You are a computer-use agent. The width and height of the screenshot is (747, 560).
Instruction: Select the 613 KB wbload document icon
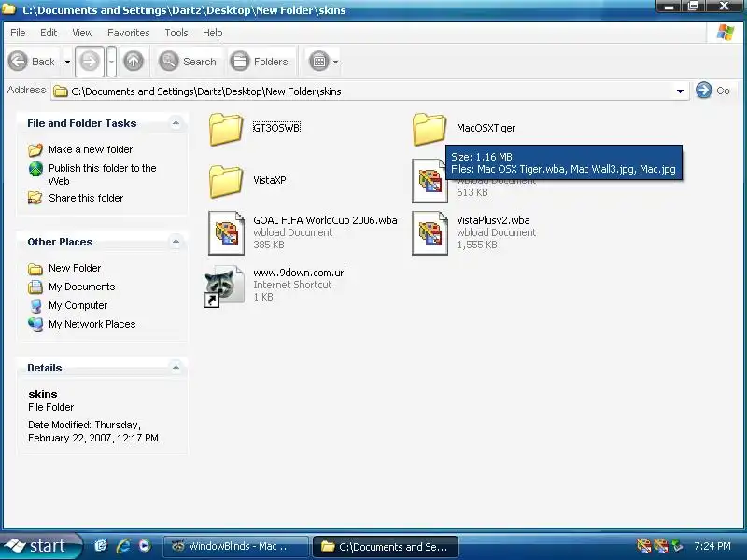pos(429,181)
